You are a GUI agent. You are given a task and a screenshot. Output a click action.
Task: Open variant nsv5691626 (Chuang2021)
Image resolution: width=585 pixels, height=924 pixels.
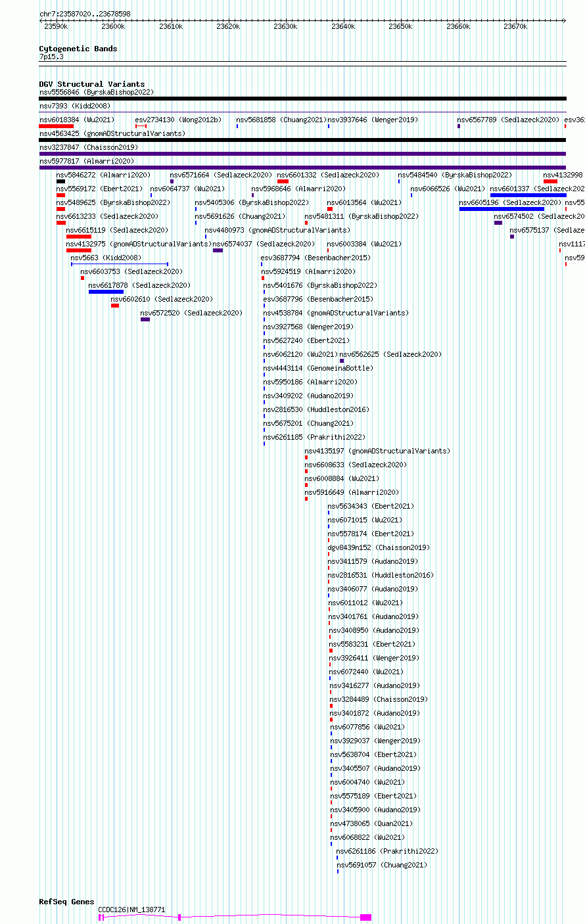pyautogui.click(x=240, y=216)
